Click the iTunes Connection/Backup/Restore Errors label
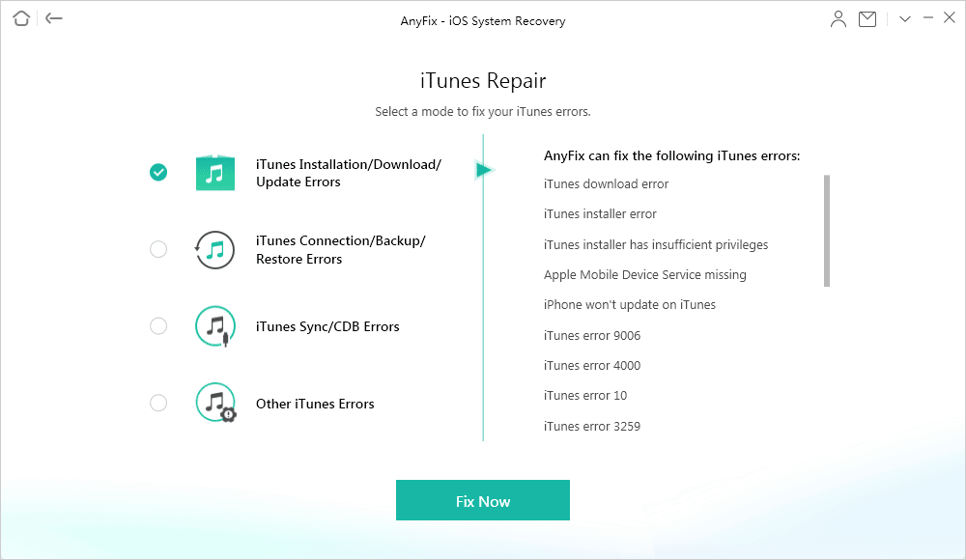Image resolution: width=966 pixels, height=560 pixels. [340, 249]
